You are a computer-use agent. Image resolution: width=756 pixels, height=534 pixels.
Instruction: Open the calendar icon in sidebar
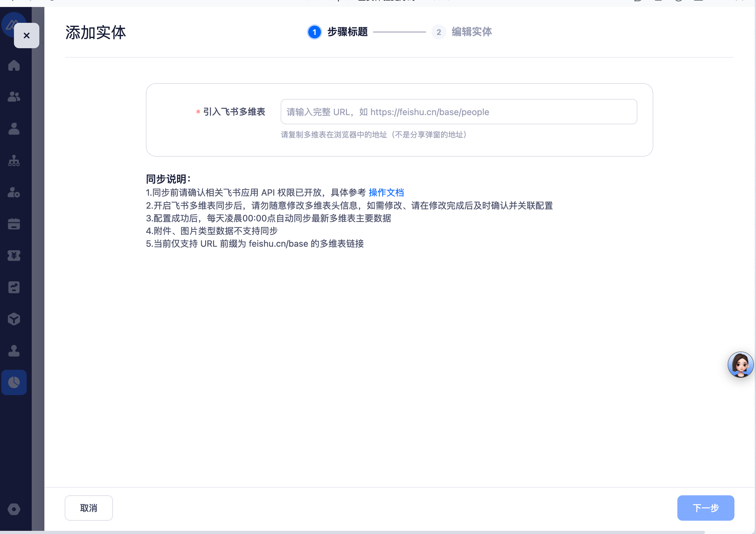[14, 224]
